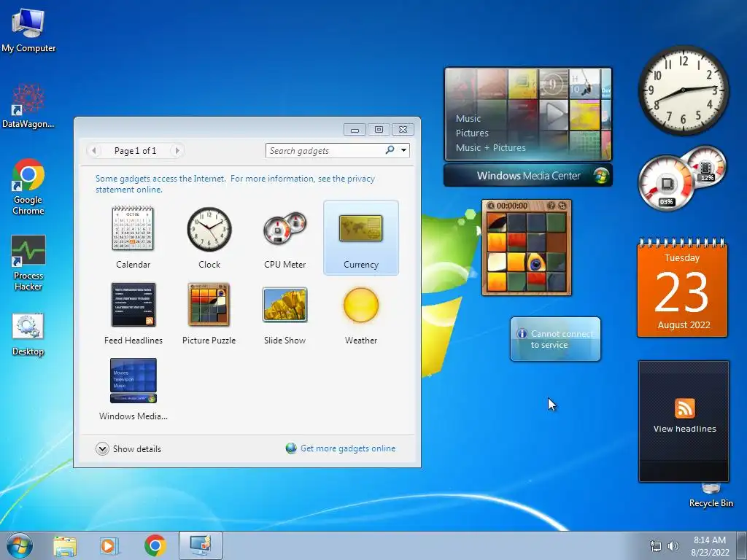Open the DataWagon desktop shortcut
Screen dimensions: 747x560
tap(28, 106)
